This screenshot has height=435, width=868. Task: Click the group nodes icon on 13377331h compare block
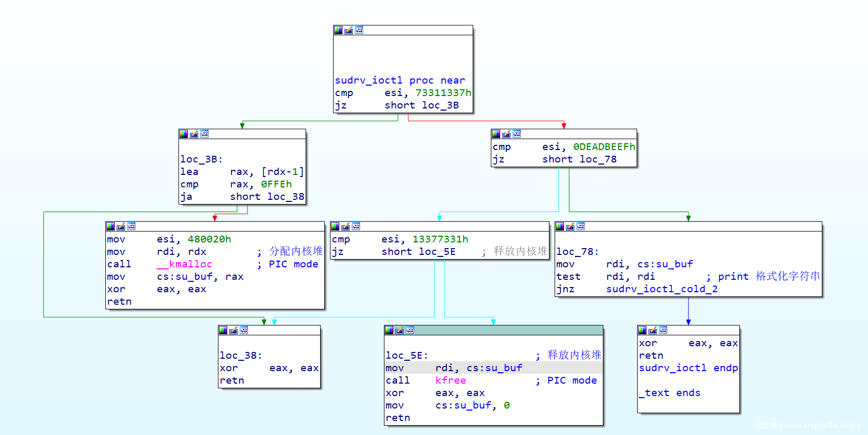click(x=356, y=226)
